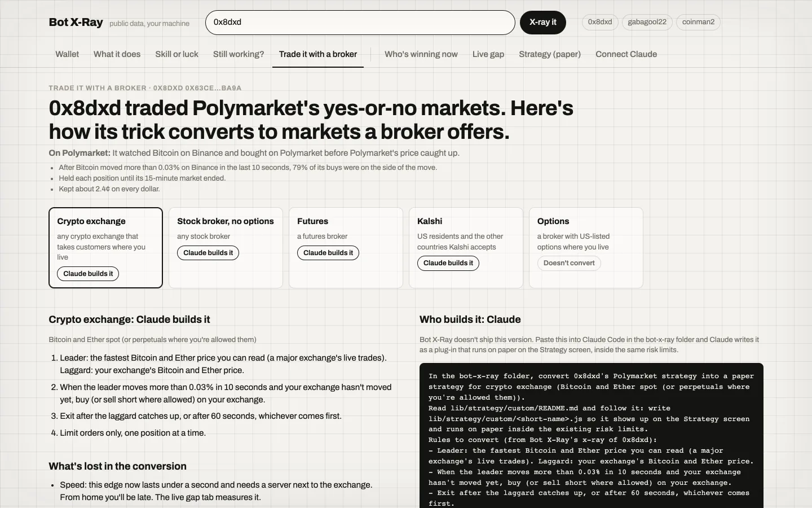
Task: Click 'Limit orders only, one position at a time.'
Action: click(x=133, y=433)
